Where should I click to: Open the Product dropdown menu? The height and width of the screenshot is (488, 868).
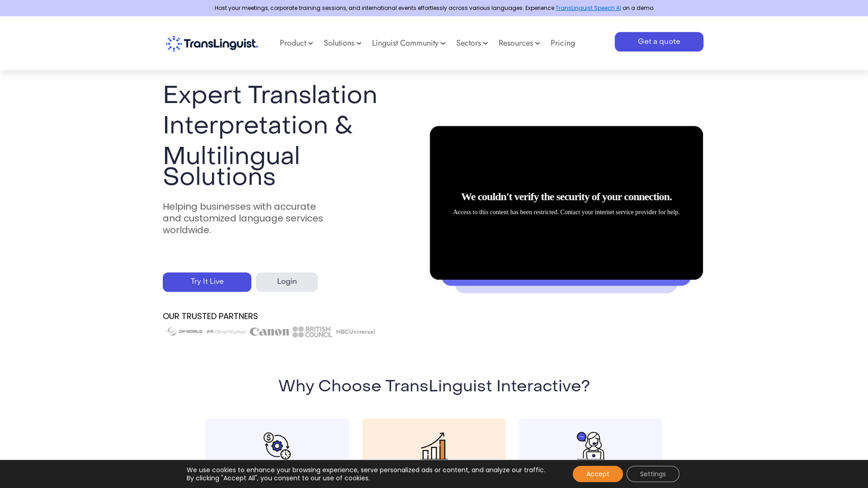tap(296, 43)
